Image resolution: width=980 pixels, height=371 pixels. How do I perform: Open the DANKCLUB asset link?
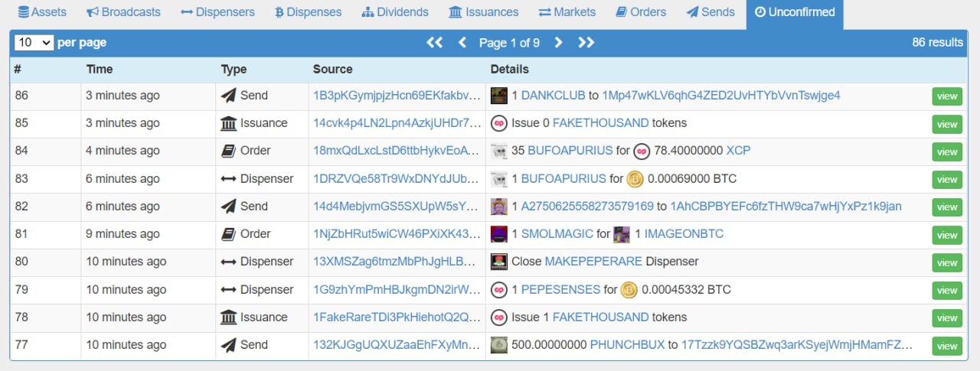click(x=553, y=96)
